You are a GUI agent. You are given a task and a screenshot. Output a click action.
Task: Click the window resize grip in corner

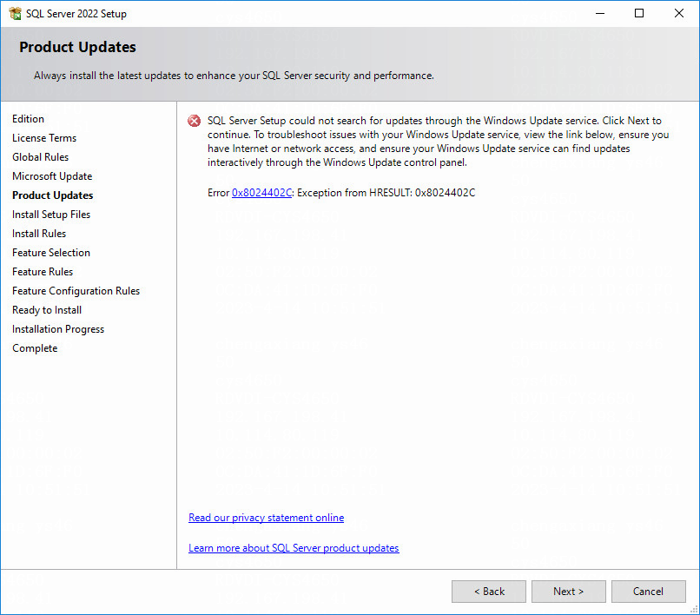[x=694, y=609]
